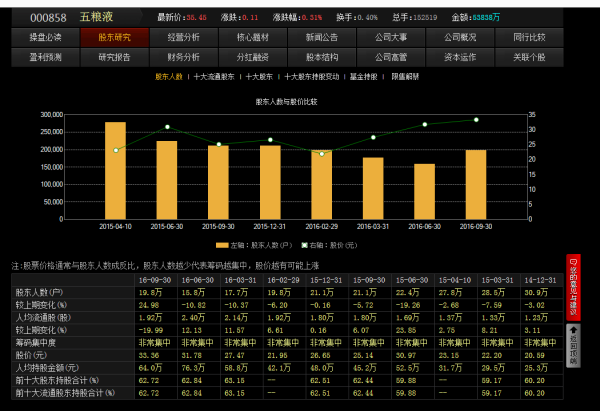
Task: Open the 操盘必读 tab
Action: tap(46, 37)
